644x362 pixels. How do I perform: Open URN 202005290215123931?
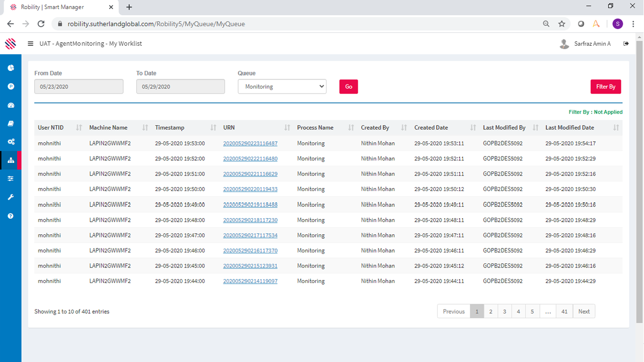click(x=250, y=266)
